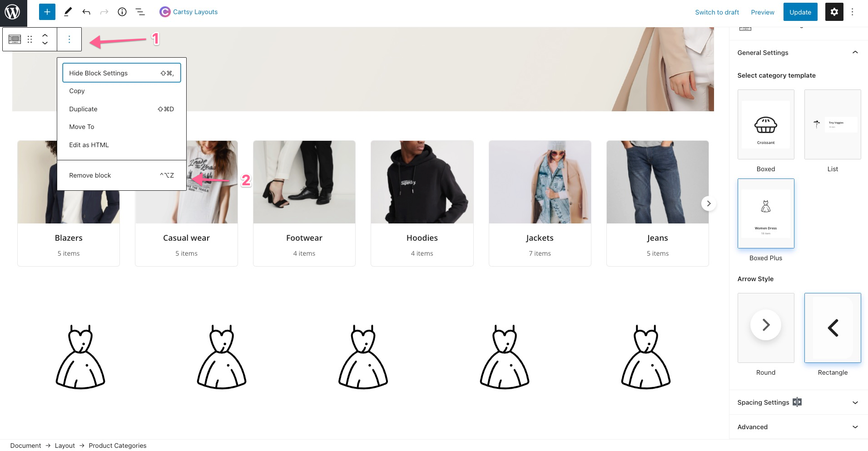Expand the Spacing Settings panel
Screen dimensions: 868x451
(x=798, y=402)
